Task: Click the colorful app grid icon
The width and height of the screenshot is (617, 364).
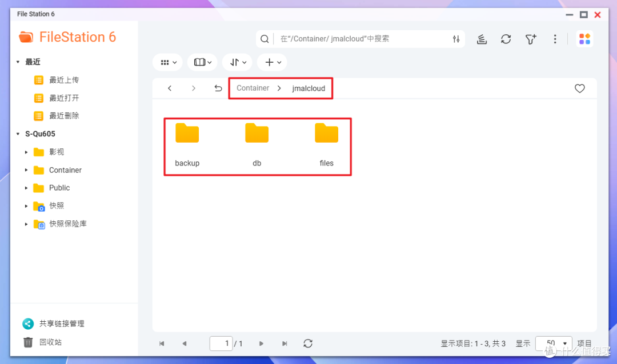Action: coord(584,39)
